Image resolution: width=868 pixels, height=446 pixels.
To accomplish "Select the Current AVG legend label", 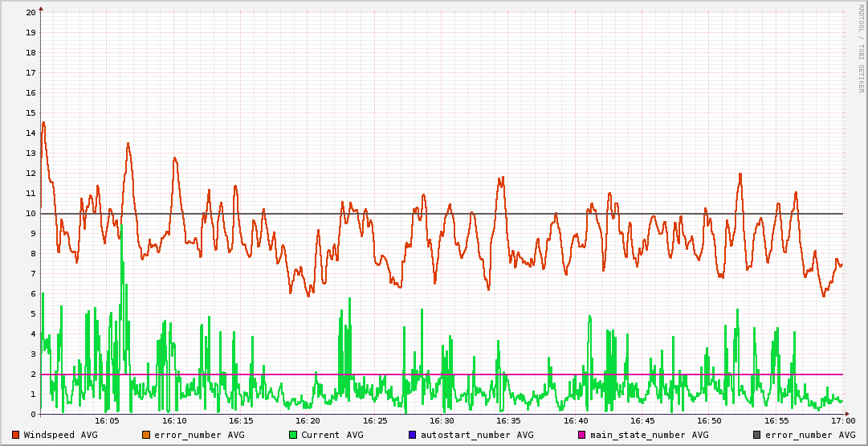I will point(332,435).
